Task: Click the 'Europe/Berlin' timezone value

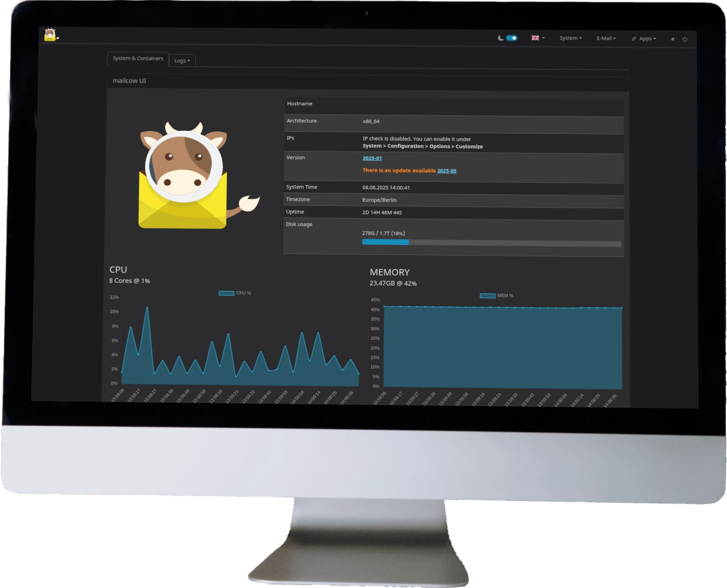Action: (379, 200)
